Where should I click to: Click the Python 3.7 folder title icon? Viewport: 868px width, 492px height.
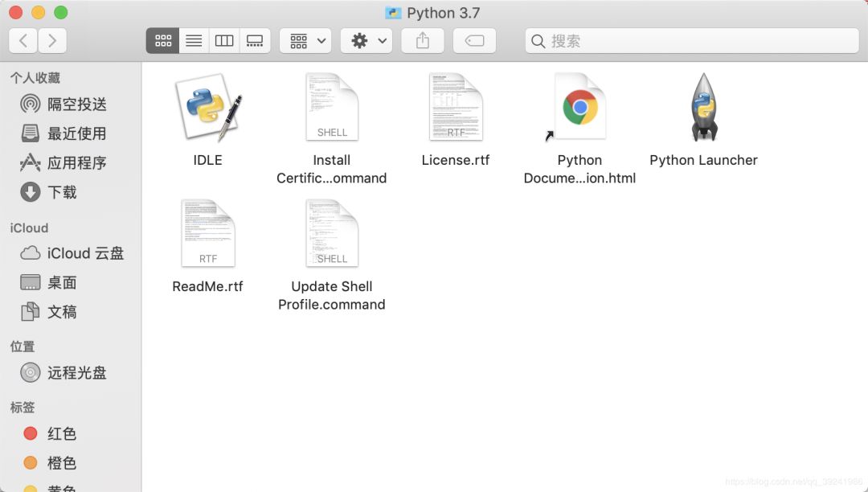[393, 13]
